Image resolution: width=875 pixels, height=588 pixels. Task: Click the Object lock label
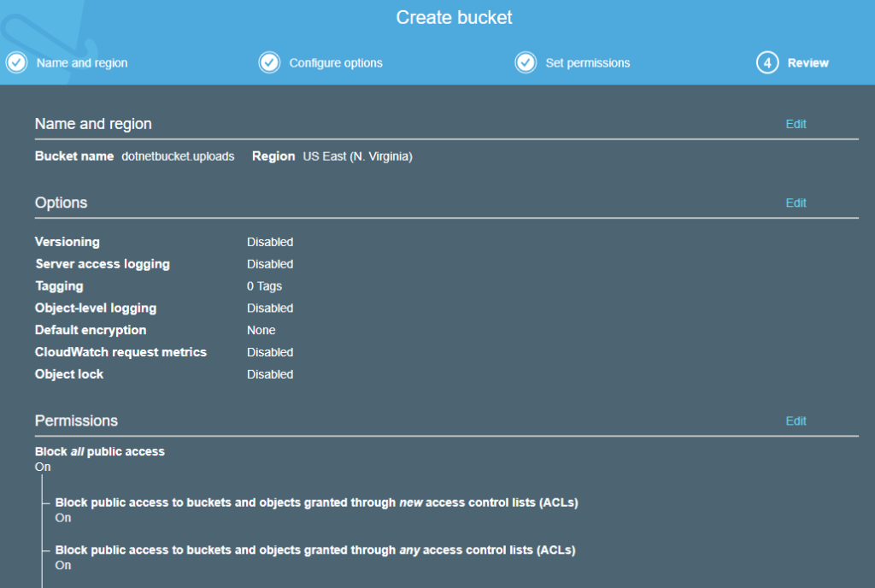69,374
